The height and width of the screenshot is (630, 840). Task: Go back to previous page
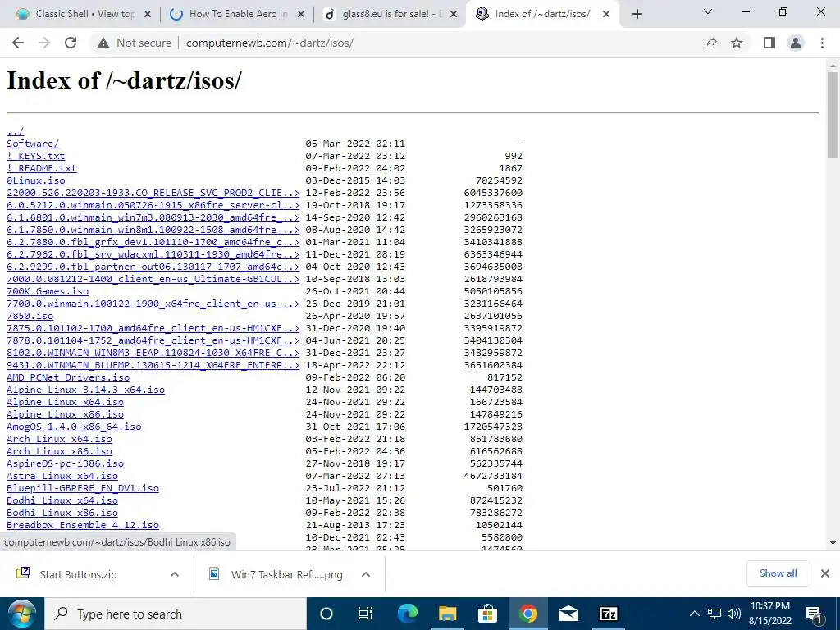(x=18, y=43)
